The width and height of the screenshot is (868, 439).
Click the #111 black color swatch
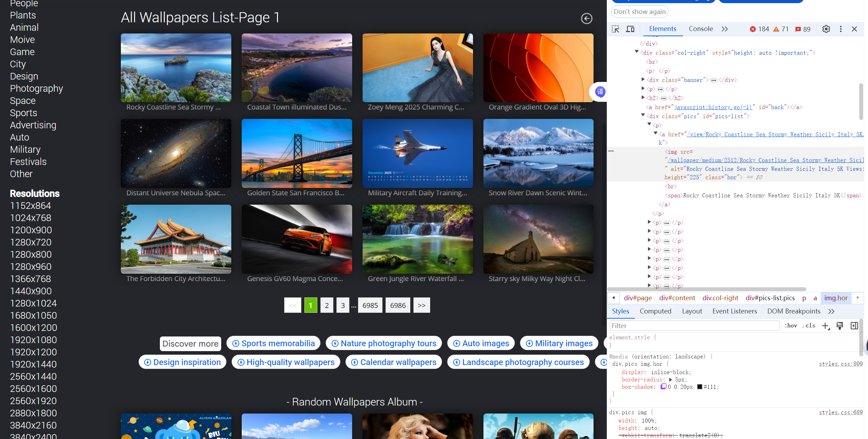(x=699, y=387)
